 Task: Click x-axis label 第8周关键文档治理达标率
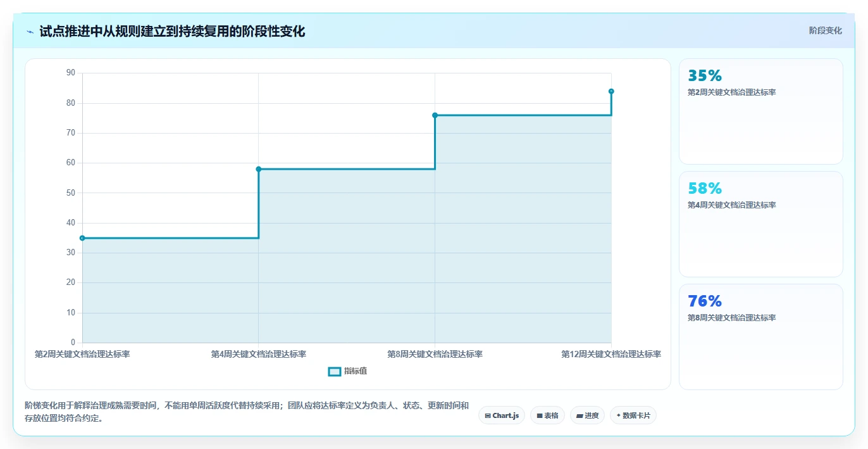[x=435, y=355]
